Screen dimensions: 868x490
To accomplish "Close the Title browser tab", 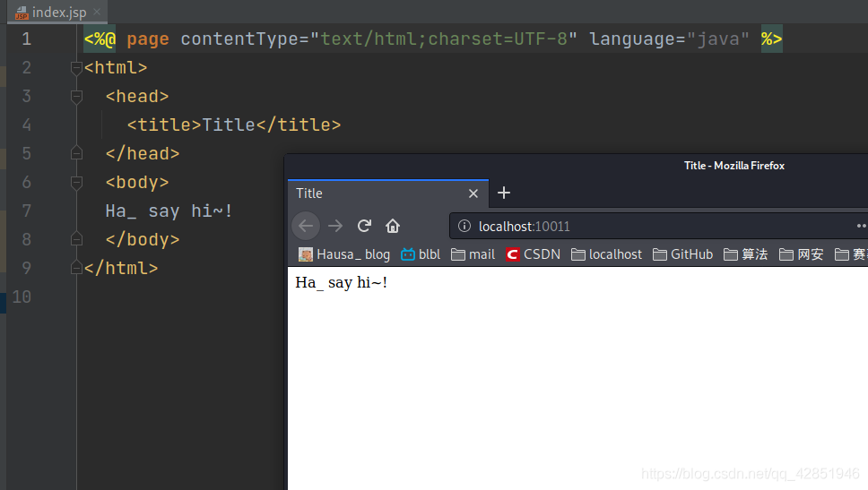I will tap(473, 193).
